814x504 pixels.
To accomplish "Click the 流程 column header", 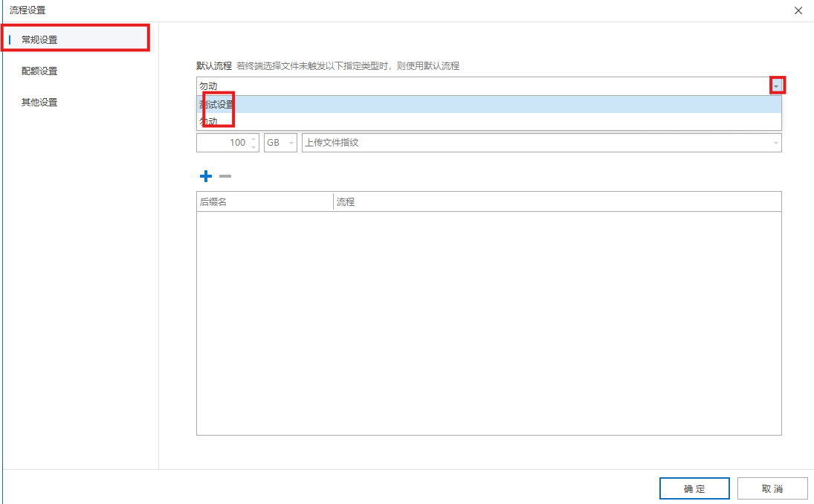I will pyautogui.click(x=557, y=201).
